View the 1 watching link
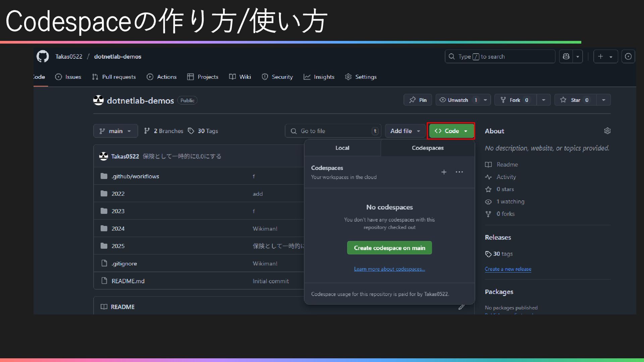Image resolution: width=644 pixels, height=362 pixels. tap(505, 201)
